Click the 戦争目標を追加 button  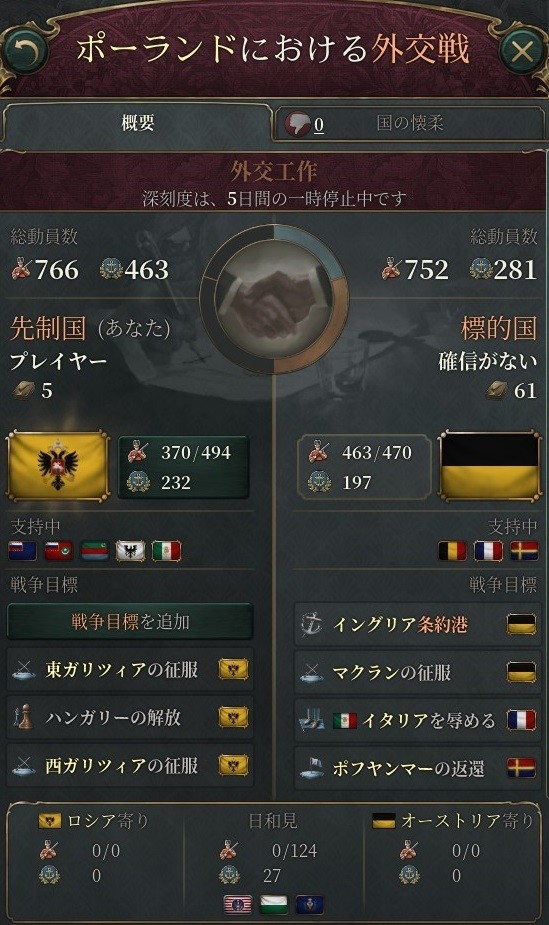(130, 621)
